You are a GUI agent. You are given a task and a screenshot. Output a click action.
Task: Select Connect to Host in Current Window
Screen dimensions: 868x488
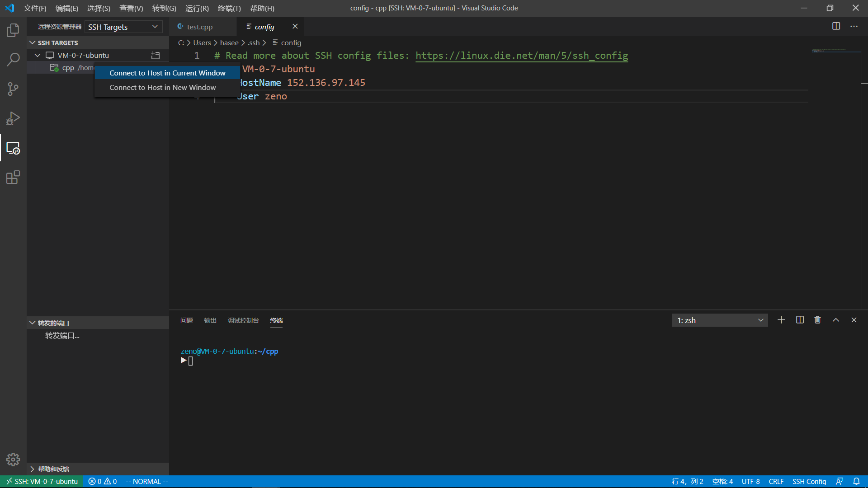click(x=168, y=73)
